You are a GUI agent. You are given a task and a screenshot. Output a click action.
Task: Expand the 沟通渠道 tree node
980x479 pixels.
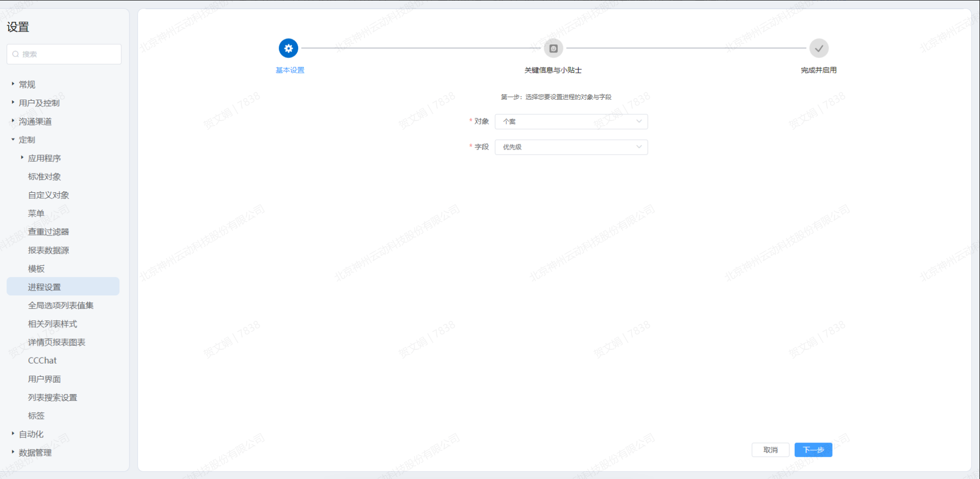click(13, 121)
